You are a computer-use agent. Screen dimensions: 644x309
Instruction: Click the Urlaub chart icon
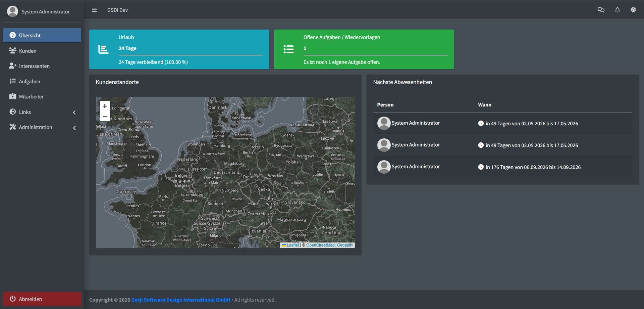[x=103, y=49]
